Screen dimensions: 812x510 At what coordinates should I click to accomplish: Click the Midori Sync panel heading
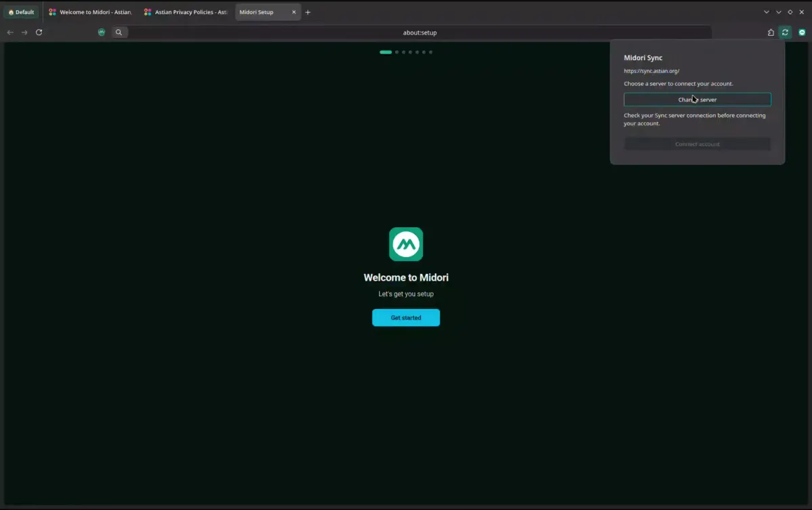coord(643,58)
